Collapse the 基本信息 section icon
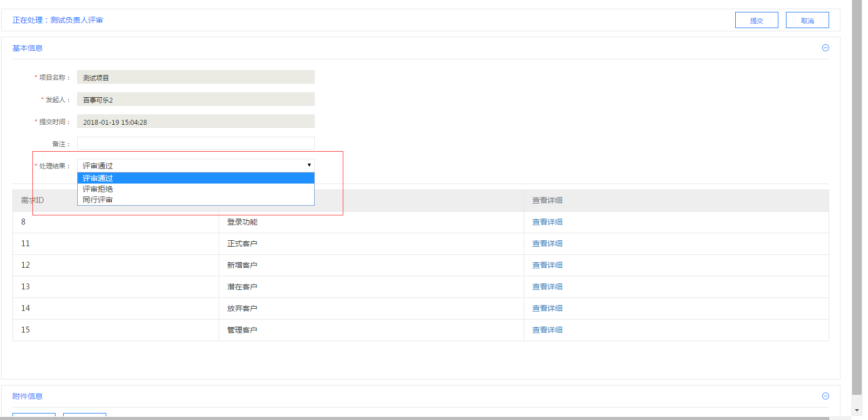Viewport: 868px width, 420px height. (825, 48)
